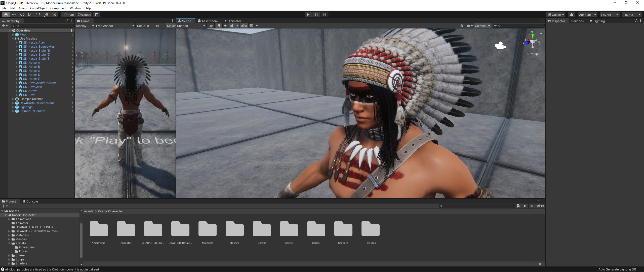Open the custom editor tools icon

click(x=54, y=15)
